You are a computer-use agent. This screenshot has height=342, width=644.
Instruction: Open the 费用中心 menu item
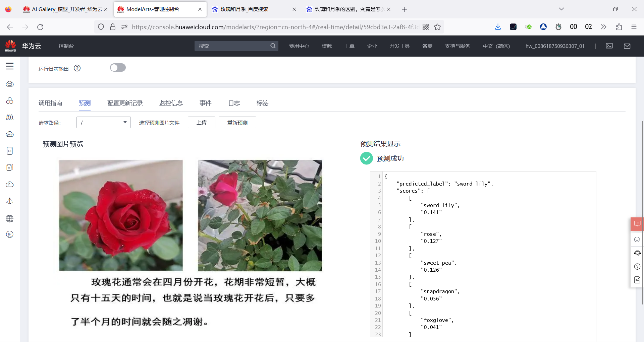(x=299, y=46)
